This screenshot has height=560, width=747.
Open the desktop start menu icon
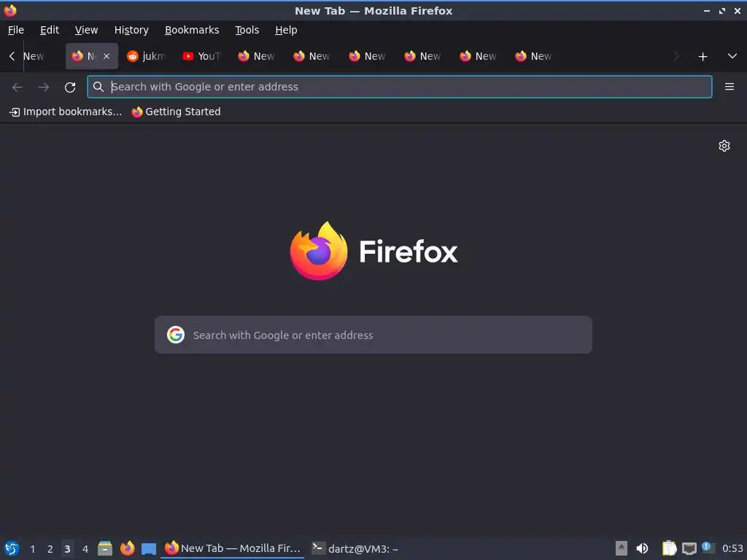12,548
